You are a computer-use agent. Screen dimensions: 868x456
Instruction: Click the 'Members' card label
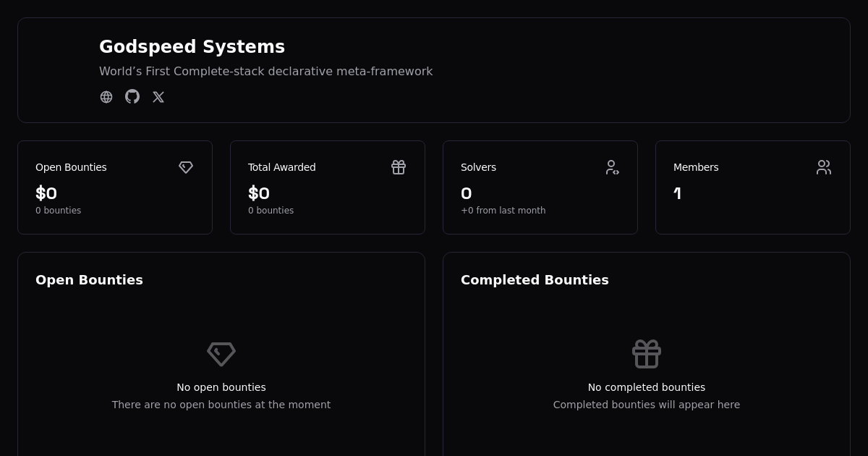695,167
